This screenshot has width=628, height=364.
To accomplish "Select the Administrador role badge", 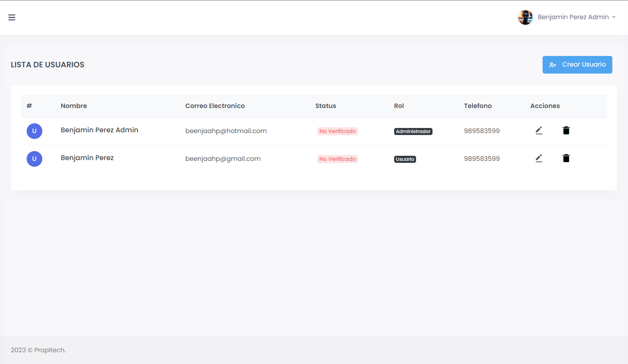I will pyautogui.click(x=413, y=132).
